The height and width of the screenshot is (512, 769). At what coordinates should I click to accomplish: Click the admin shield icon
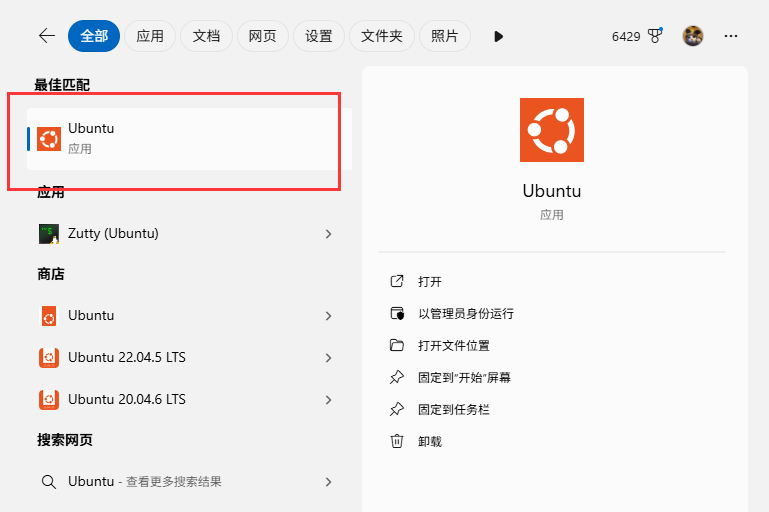397,313
